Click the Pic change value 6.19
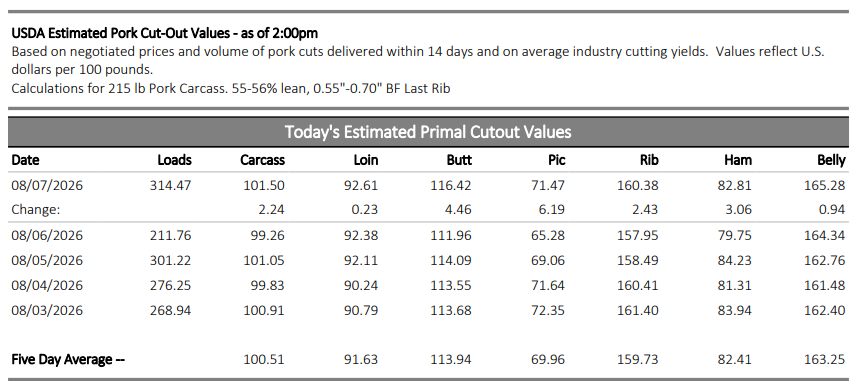Viewport: 857px width, 382px height. pos(552,209)
